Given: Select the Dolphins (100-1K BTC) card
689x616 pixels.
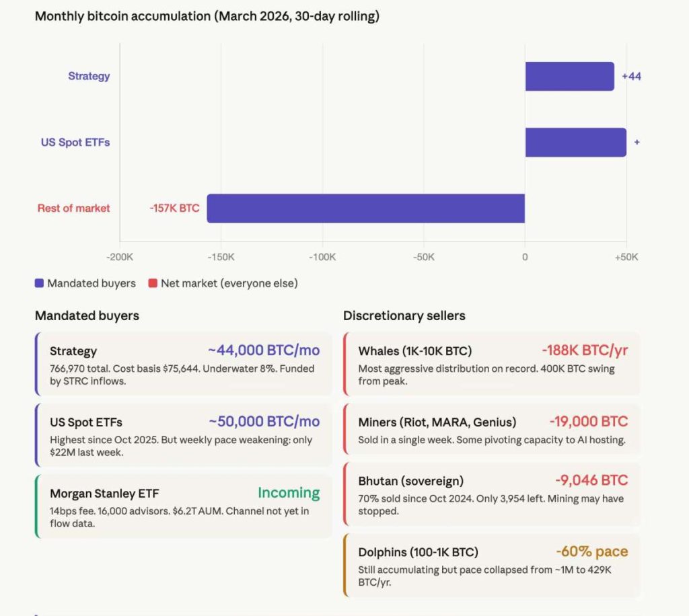Looking at the screenshot, I should 492,565.
